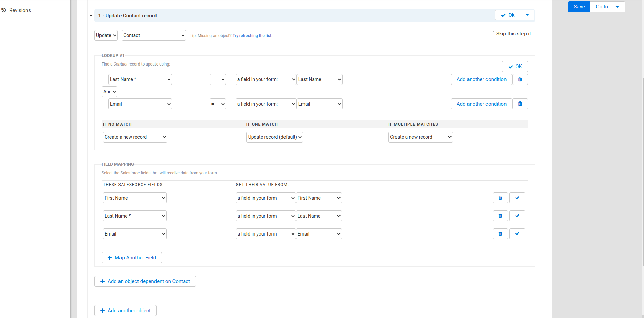This screenshot has height=318, width=644.
Task: Click Add another object button
Action: tap(125, 311)
